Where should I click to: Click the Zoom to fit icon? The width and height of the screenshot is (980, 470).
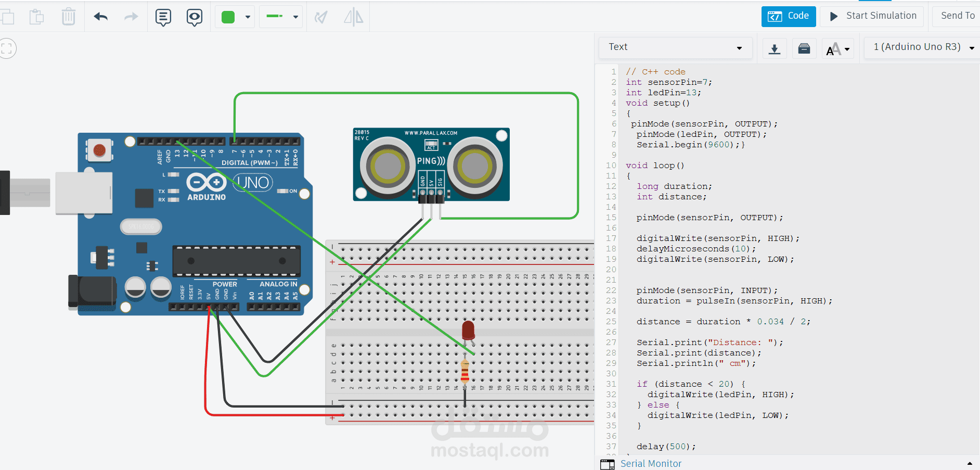pyautogui.click(x=7, y=49)
